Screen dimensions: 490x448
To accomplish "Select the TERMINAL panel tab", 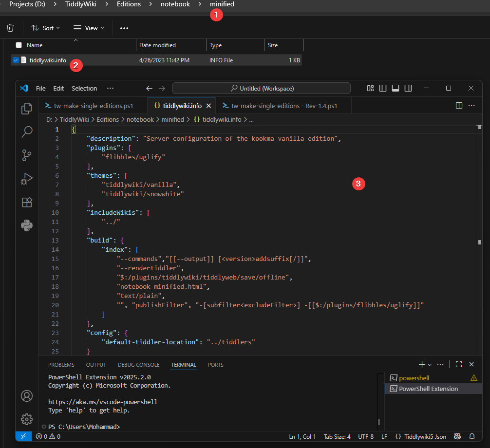I will coord(184,365).
